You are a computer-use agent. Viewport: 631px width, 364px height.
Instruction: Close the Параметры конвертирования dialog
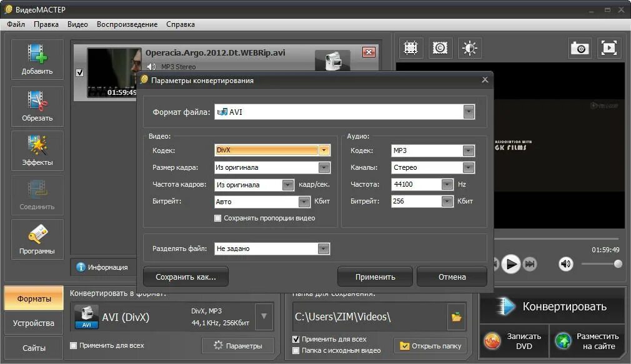click(485, 80)
